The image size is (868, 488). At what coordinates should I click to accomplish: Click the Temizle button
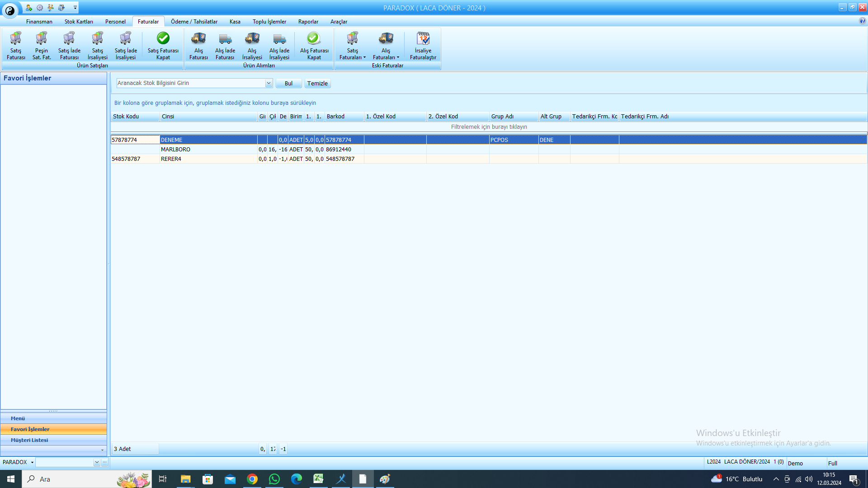coord(317,84)
